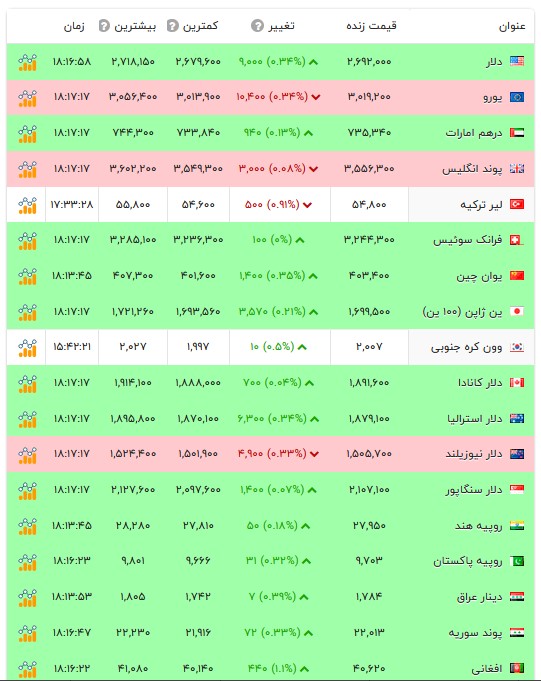Click the help icon next to تغییر header
The height and width of the screenshot is (681, 541).
pos(257,26)
